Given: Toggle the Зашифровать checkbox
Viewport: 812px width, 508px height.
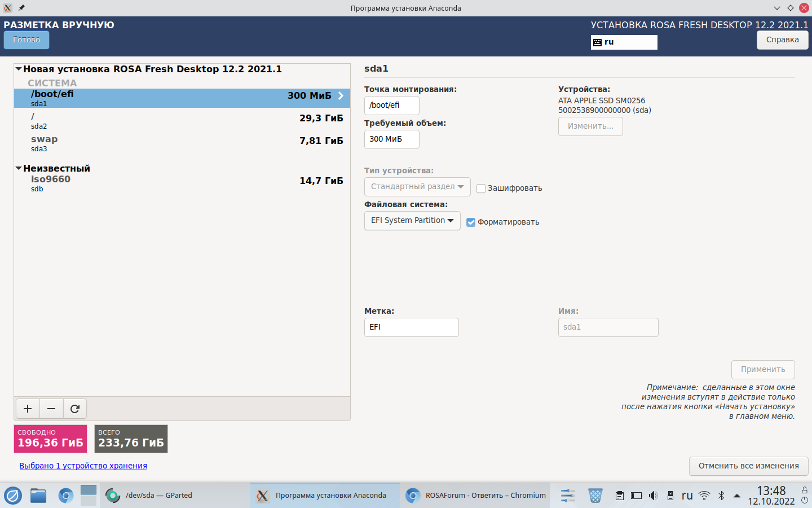Looking at the screenshot, I should pos(481,189).
